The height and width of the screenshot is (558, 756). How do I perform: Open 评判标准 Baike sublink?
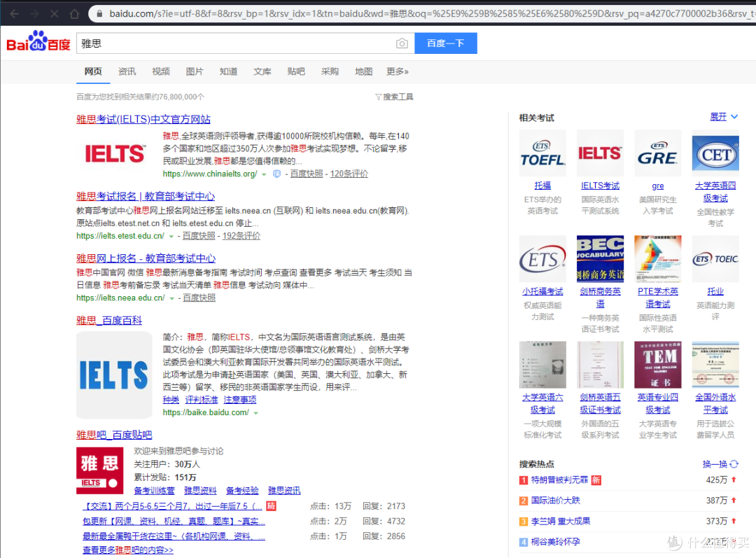click(x=202, y=400)
